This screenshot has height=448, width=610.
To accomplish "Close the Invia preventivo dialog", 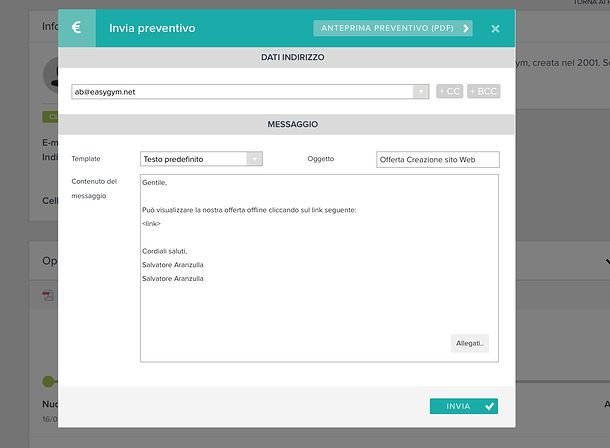I will 495,29.
